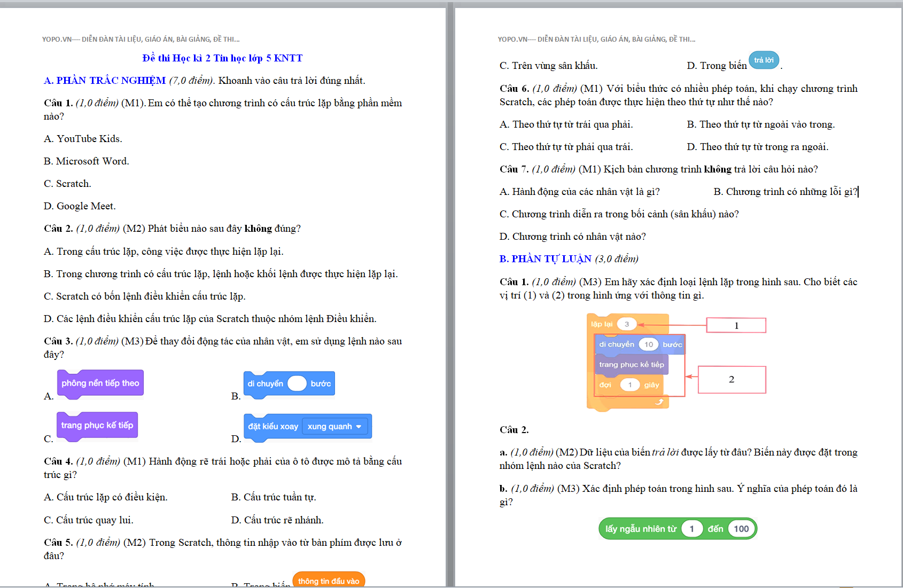This screenshot has width=903, height=588.
Task: Click the 'di chuyển bước' block in option B
Action: (x=266, y=384)
